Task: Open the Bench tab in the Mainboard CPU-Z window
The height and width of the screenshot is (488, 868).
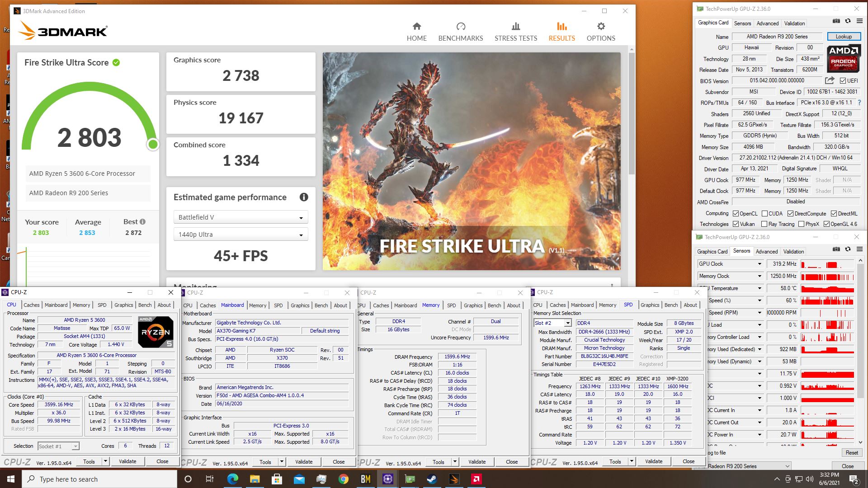Action: pos(321,305)
